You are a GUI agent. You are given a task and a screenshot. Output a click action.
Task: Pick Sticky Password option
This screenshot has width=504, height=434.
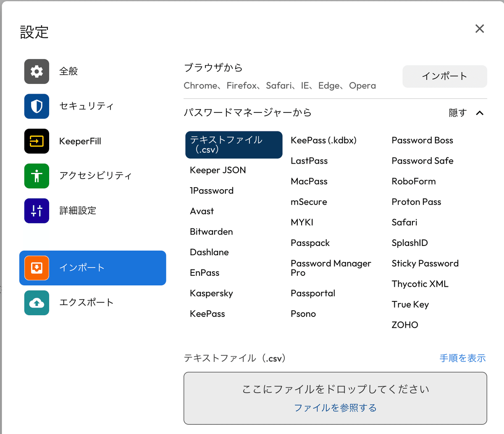pyautogui.click(x=425, y=264)
